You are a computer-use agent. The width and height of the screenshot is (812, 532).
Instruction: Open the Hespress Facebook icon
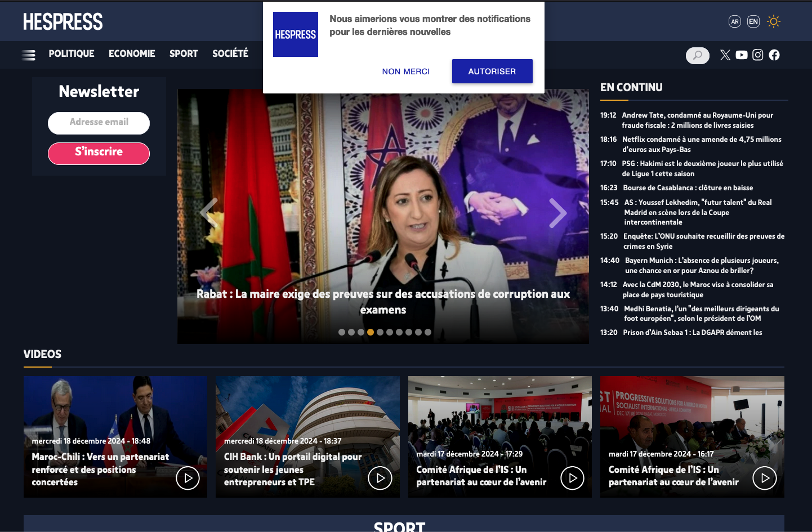[x=774, y=55]
